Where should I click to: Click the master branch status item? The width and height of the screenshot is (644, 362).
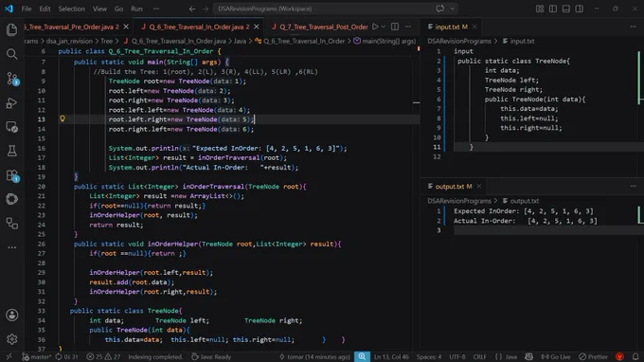pyautogui.click(x=37, y=356)
